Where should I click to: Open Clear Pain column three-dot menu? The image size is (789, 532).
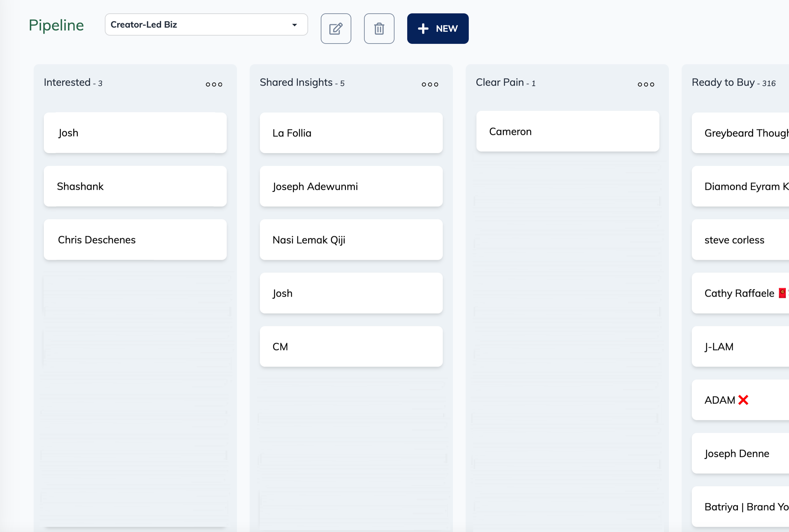645,84
